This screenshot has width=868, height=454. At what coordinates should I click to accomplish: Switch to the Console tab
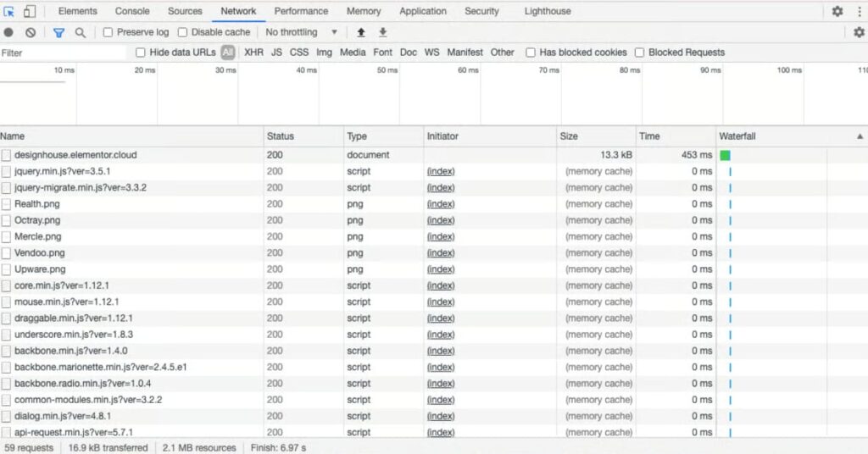[x=132, y=12]
